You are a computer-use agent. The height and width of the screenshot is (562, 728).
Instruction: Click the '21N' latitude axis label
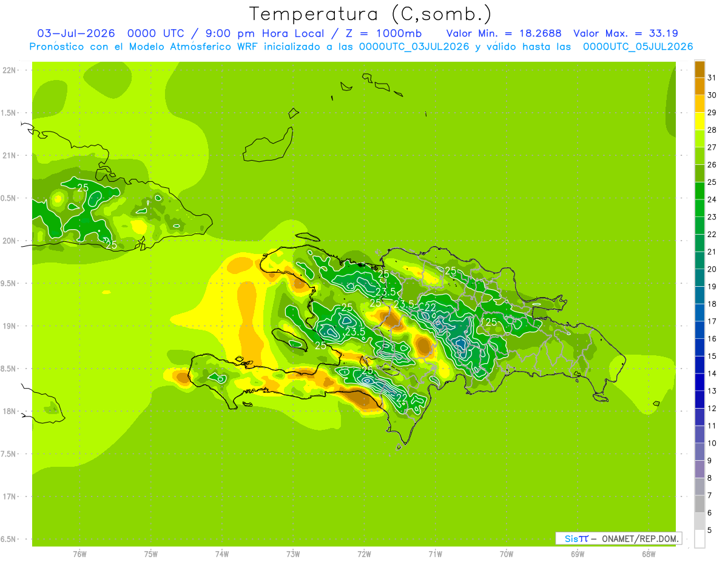(10, 156)
